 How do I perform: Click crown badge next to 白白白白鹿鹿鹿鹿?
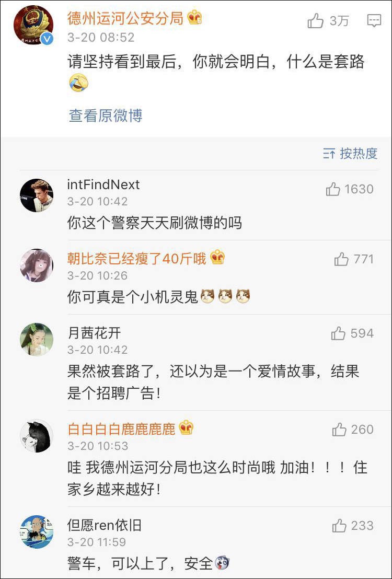186,429
